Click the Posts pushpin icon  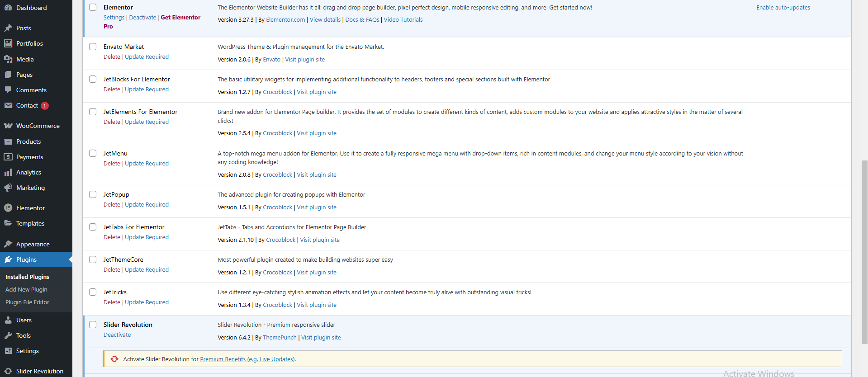pyautogui.click(x=8, y=28)
